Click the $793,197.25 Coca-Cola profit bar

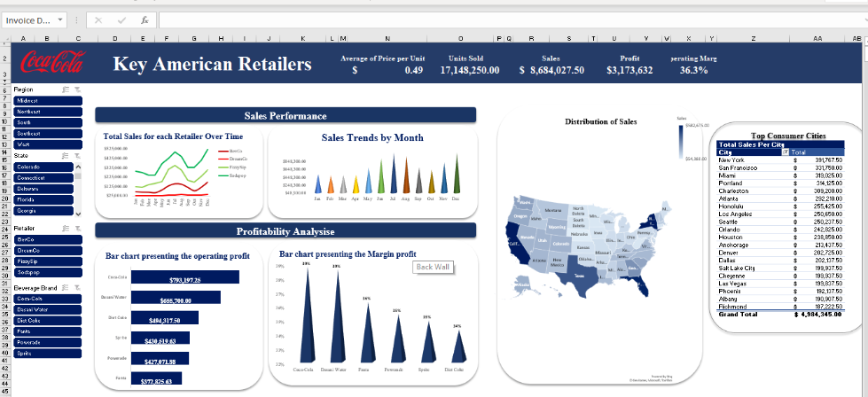(x=185, y=277)
